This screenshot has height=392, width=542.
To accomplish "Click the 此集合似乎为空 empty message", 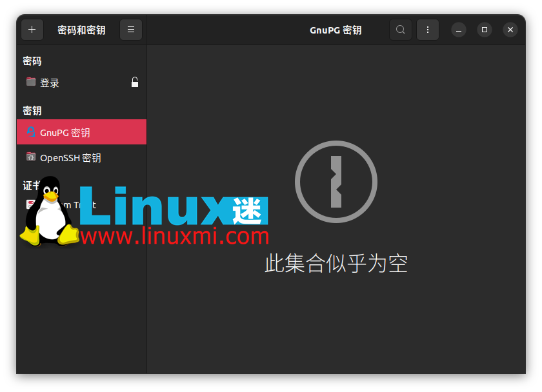I will [x=336, y=264].
